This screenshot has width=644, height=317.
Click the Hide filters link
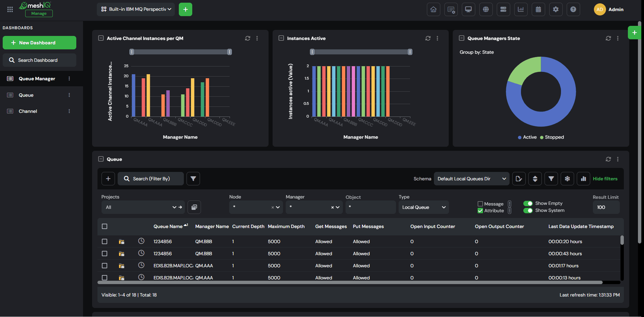click(x=605, y=179)
